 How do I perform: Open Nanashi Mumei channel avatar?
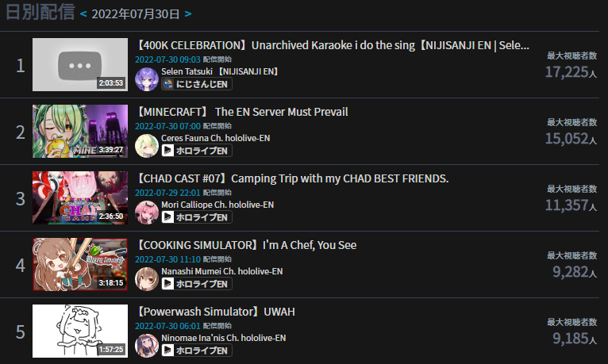click(x=147, y=279)
